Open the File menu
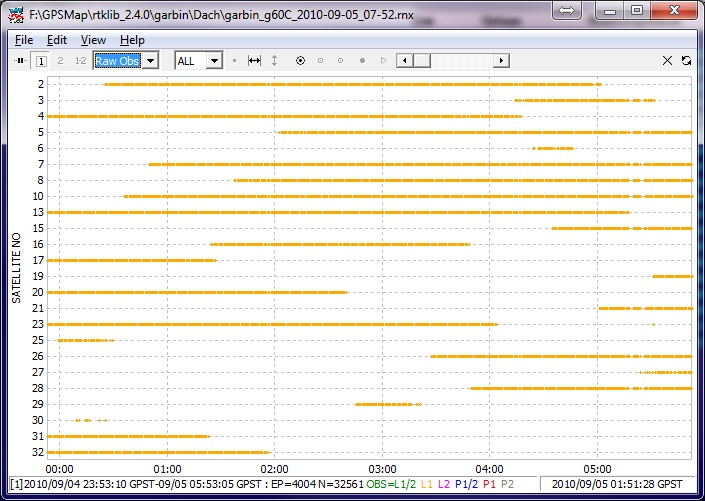Screen dimensions: 705x501 pyautogui.click(x=24, y=40)
